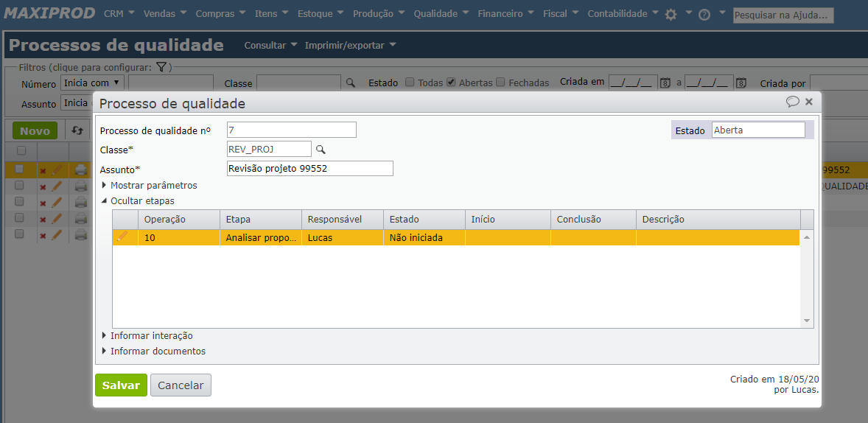Sort by the Responsável column header
This screenshot has height=423, width=868.
pyautogui.click(x=343, y=220)
